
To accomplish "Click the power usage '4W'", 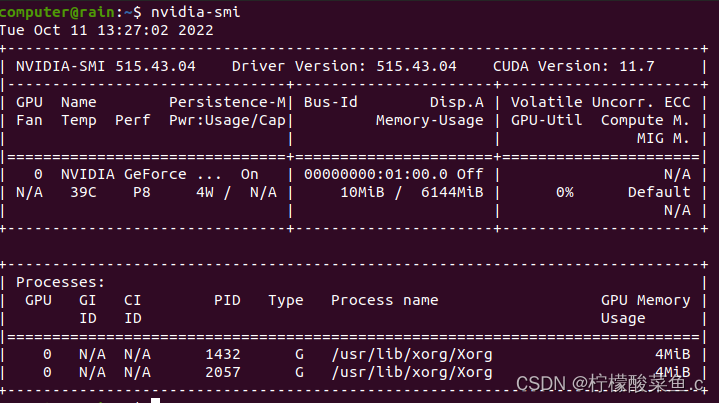I will click(x=205, y=193).
